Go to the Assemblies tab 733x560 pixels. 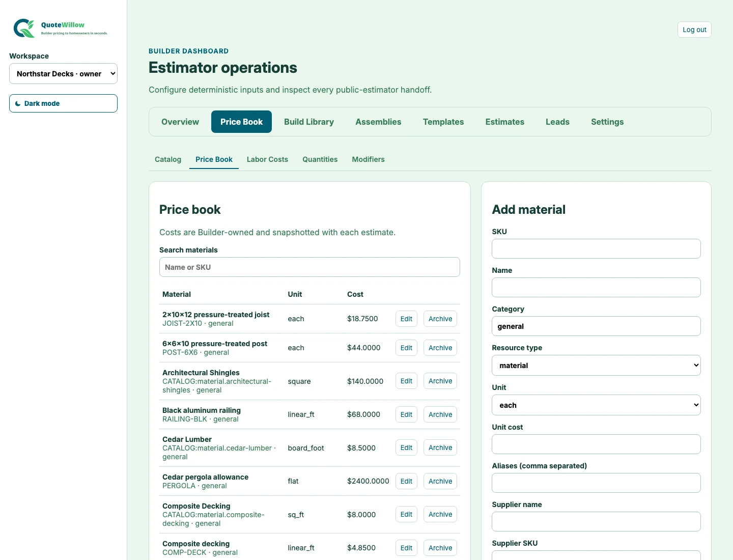coord(378,122)
